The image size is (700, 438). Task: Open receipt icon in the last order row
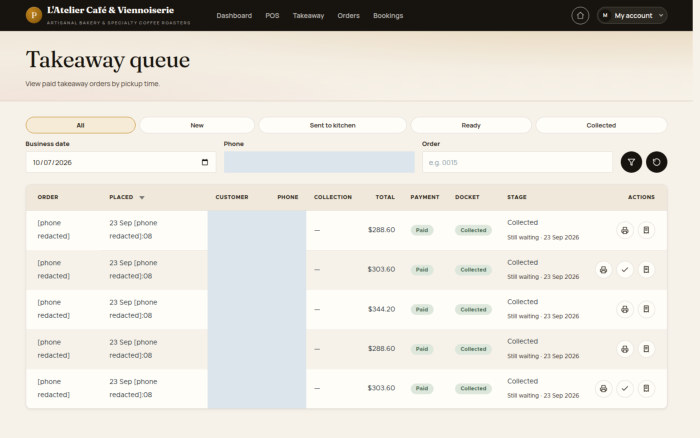(646, 388)
